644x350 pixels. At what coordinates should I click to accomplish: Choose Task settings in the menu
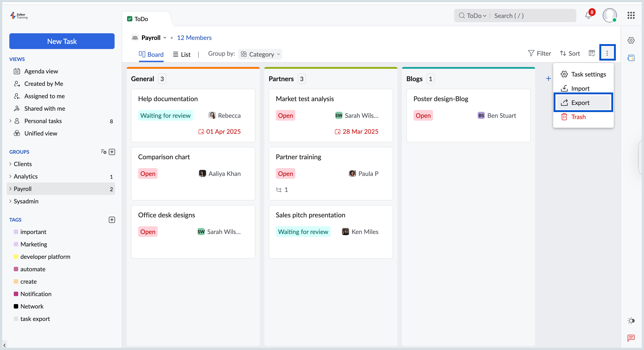point(588,74)
